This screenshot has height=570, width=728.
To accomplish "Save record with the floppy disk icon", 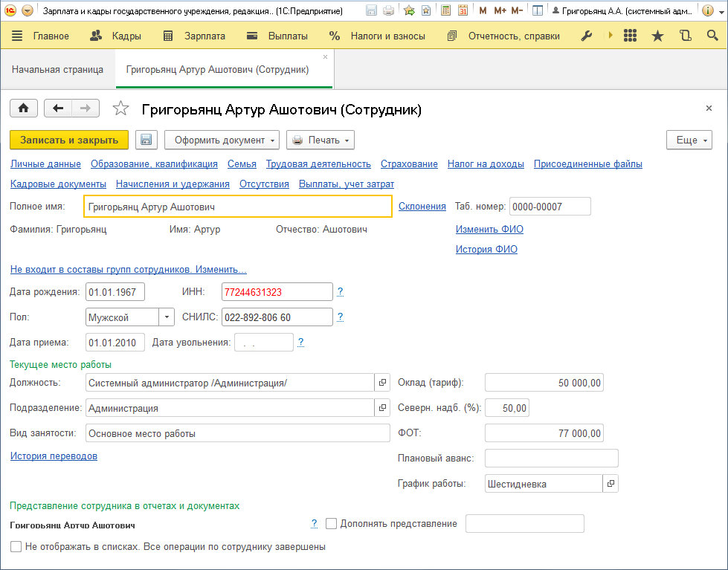I will (146, 140).
